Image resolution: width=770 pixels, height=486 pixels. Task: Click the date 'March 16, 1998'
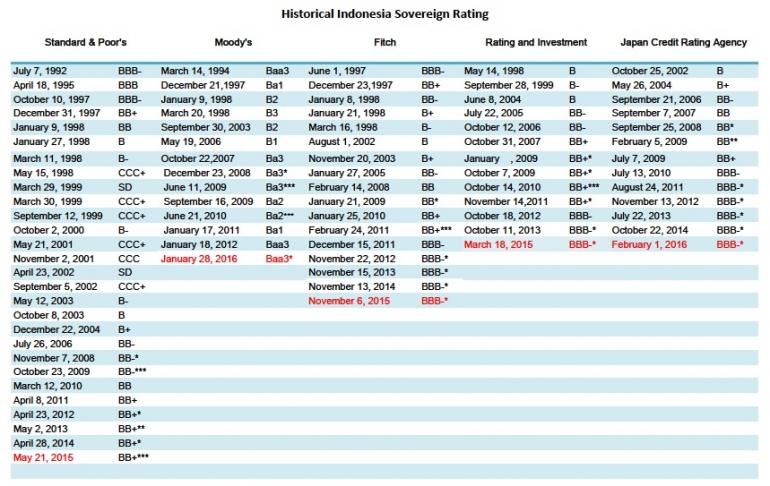(x=343, y=127)
